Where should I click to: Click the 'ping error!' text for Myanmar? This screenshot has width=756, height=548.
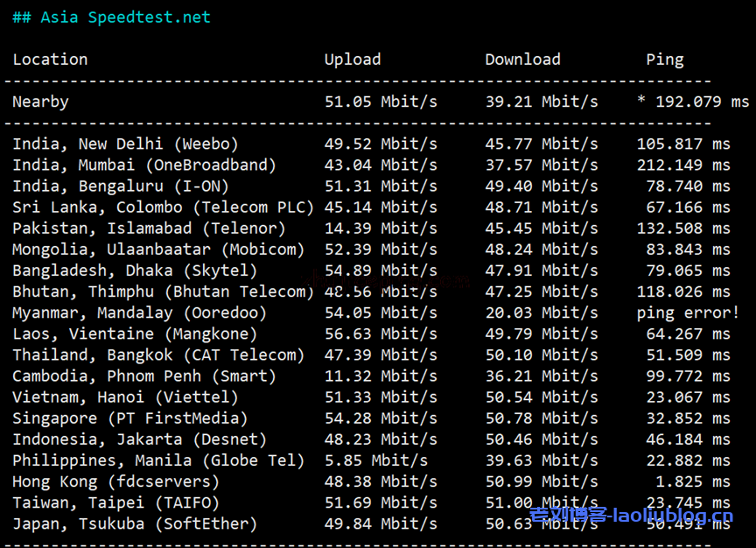(x=688, y=313)
